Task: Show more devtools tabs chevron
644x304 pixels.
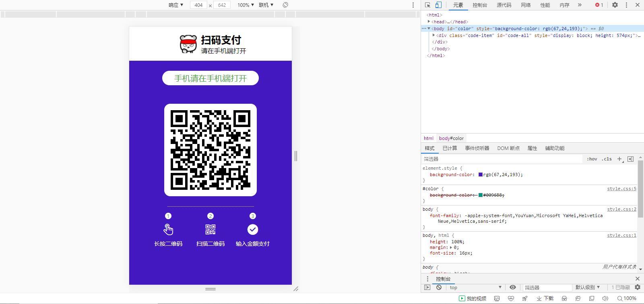Action: tap(580, 5)
